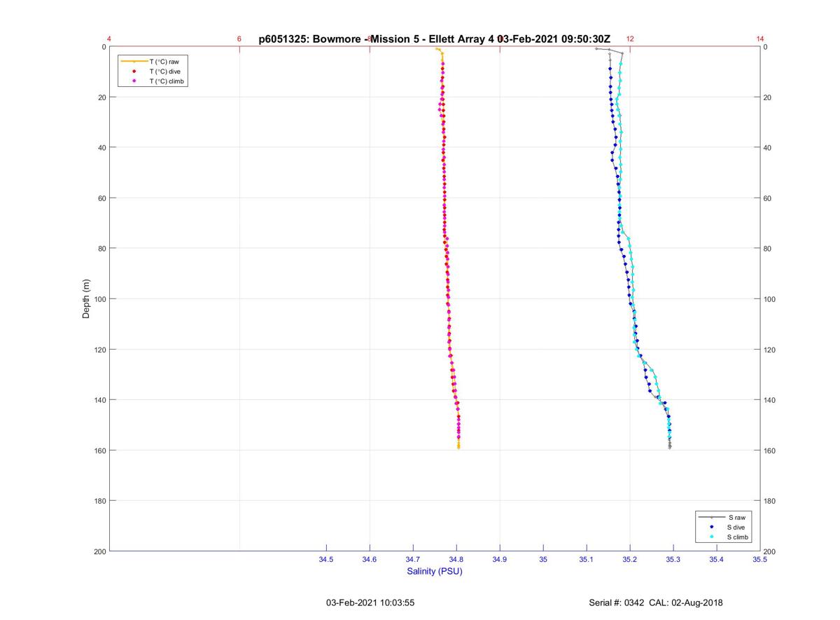Click the red temperature tick label 6

coord(239,39)
